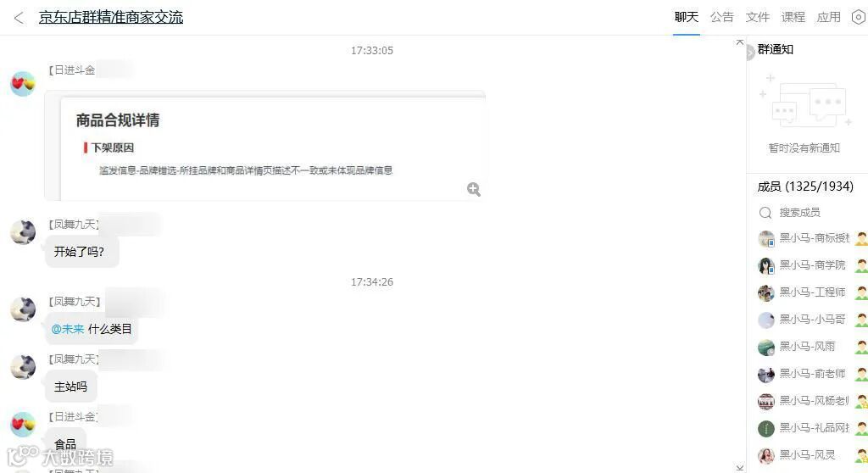This screenshot has width=868, height=473.
Task: Select member 黑小马-工程师
Action: 811,293
